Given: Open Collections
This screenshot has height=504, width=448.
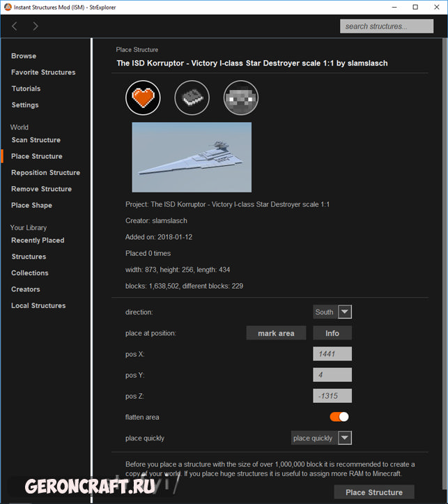Looking at the screenshot, I should coord(30,273).
